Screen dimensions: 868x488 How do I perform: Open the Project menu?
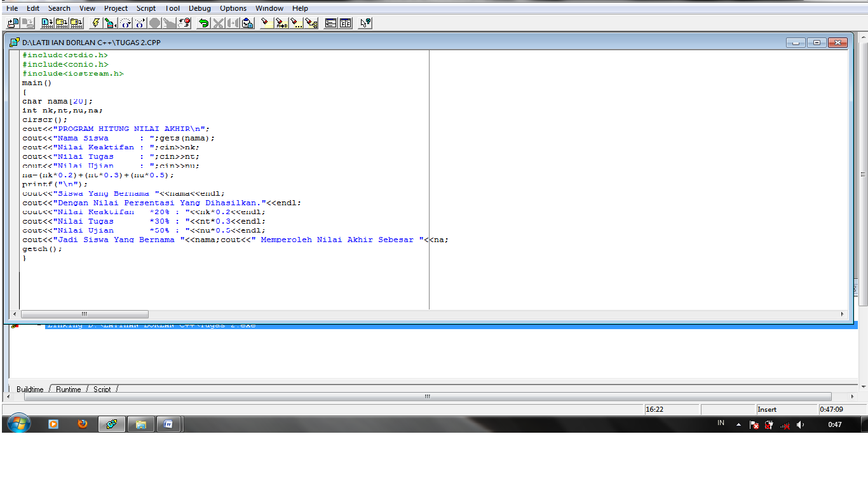coord(116,8)
